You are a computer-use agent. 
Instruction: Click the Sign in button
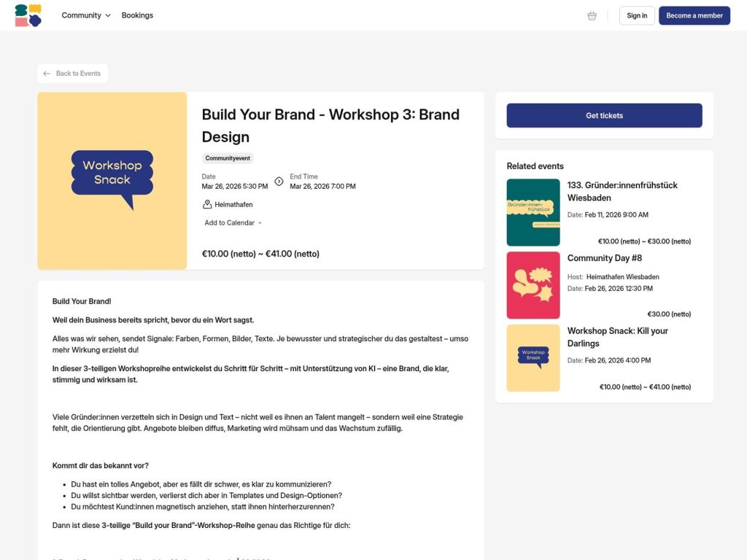click(x=636, y=15)
